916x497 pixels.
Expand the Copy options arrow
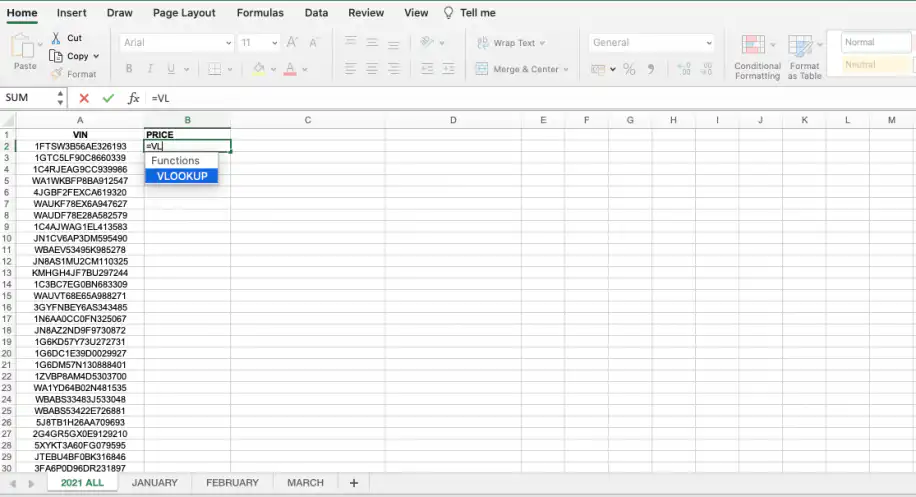pyautogui.click(x=96, y=56)
